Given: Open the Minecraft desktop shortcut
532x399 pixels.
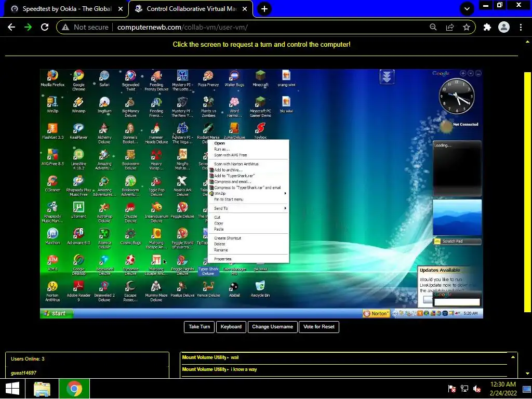Looking at the screenshot, I should click(261, 78).
